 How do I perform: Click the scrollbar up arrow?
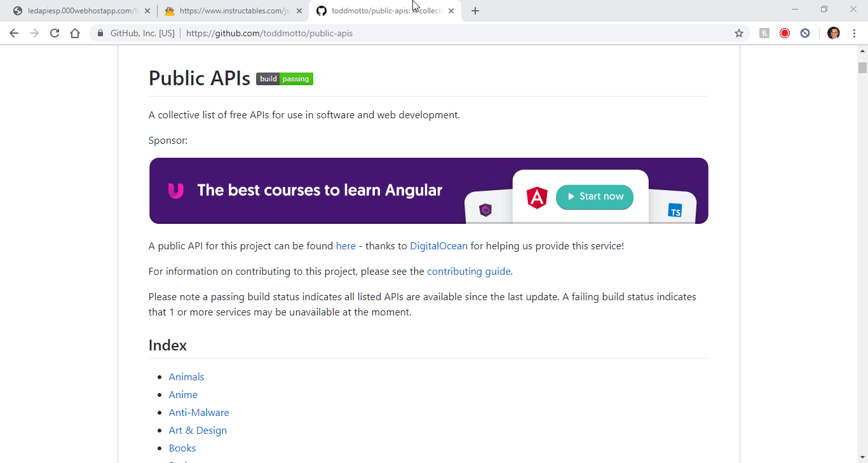[862, 51]
